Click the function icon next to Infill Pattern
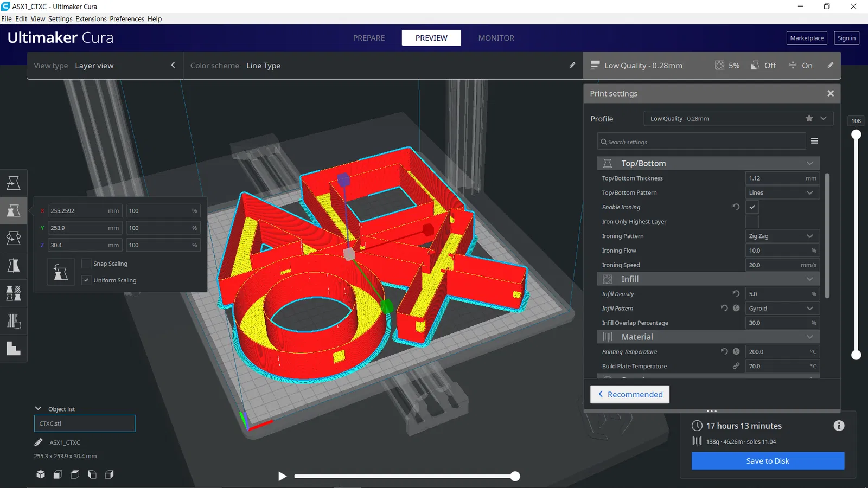The height and width of the screenshot is (488, 868). tap(736, 308)
